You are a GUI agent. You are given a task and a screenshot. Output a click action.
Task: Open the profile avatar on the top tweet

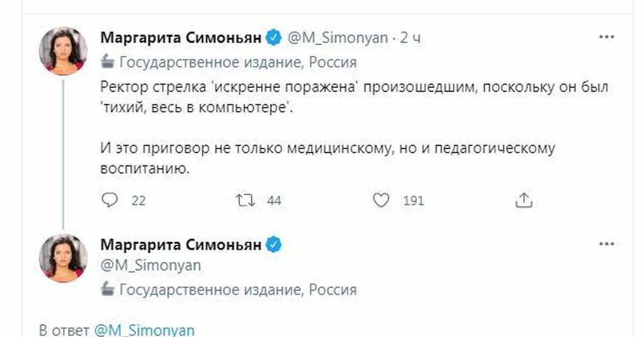point(63,52)
